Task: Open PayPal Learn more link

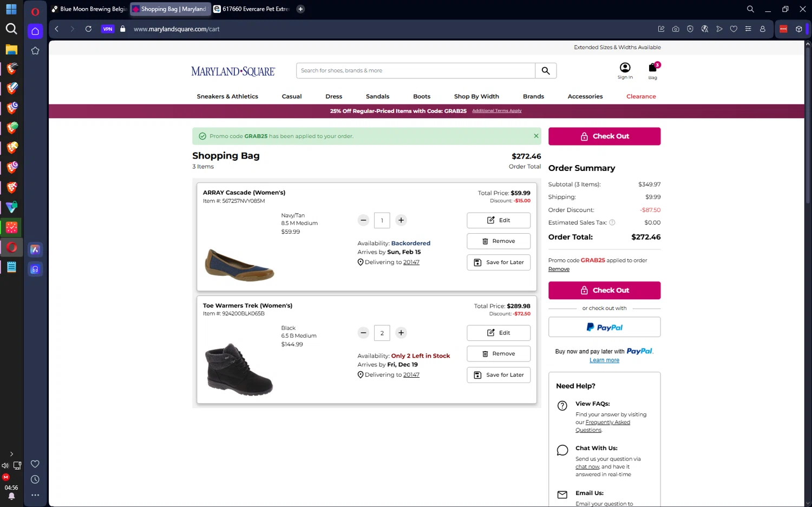Action: (x=604, y=360)
